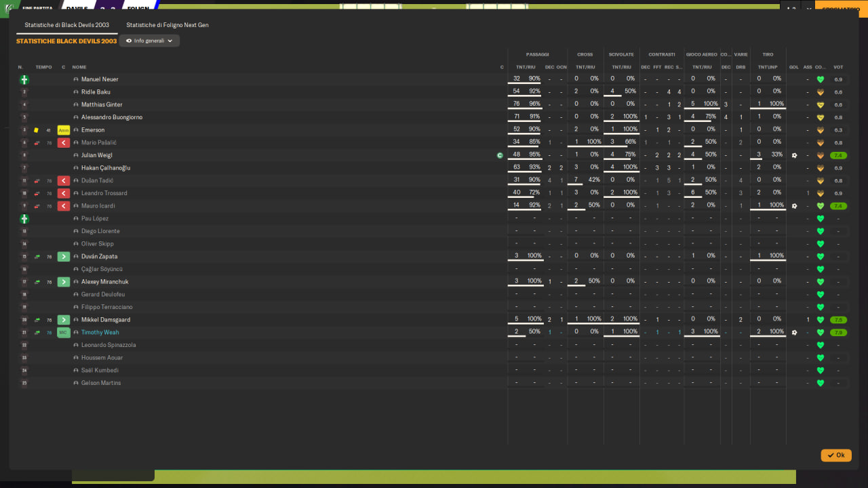Click Julian Weigl's goal ball icon
Screen dimensions: 868x488
pos(794,155)
